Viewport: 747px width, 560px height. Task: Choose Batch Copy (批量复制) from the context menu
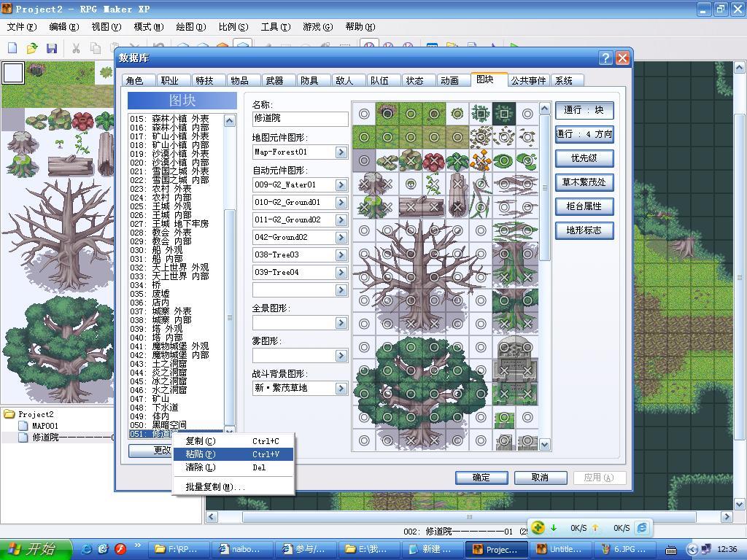(x=233, y=486)
